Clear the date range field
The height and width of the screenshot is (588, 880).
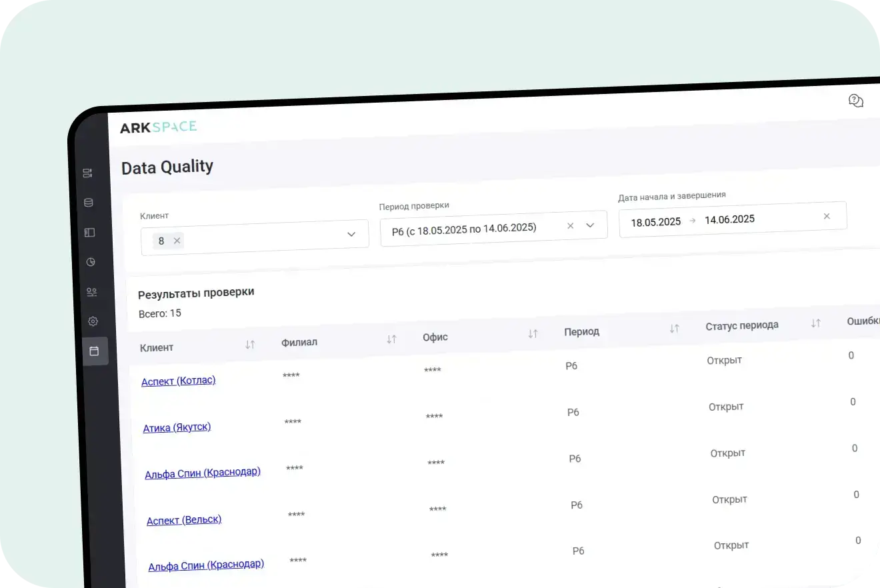pos(827,216)
